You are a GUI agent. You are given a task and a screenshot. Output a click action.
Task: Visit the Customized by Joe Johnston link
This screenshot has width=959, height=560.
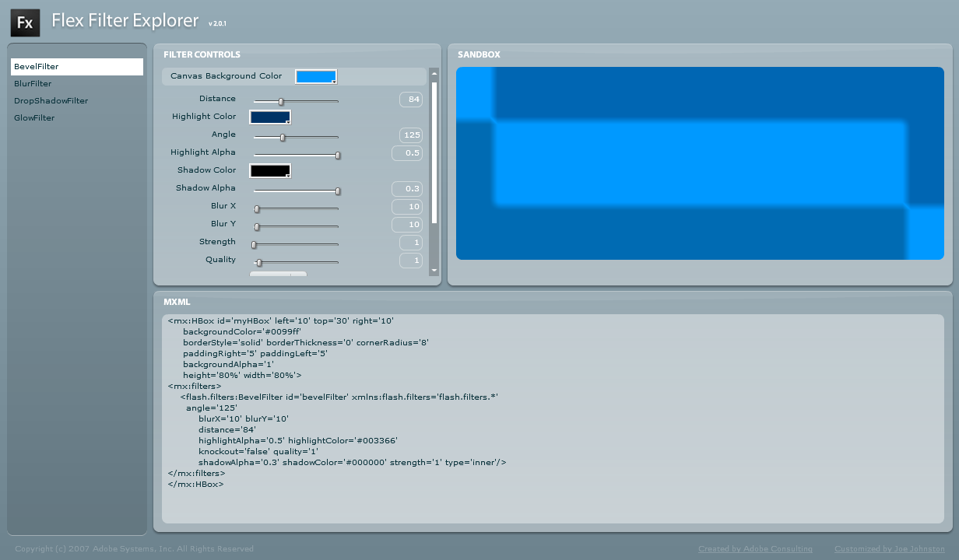point(889,548)
